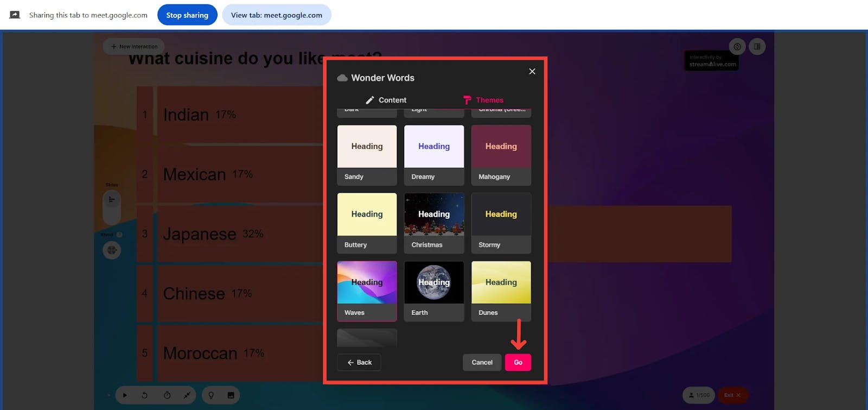Screen dimensions: 868x410
Task: Close the Wonder Words dialog
Action: coord(532,71)
